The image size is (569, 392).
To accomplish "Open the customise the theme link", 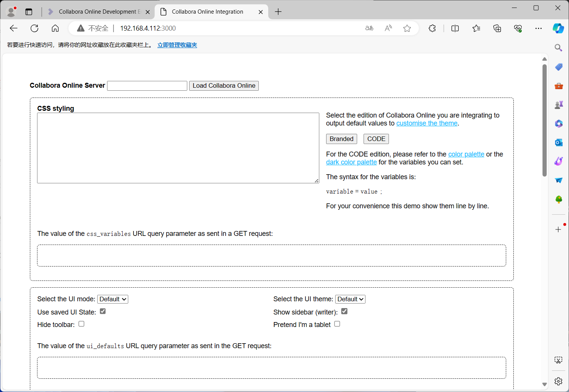I will [427, 123].
